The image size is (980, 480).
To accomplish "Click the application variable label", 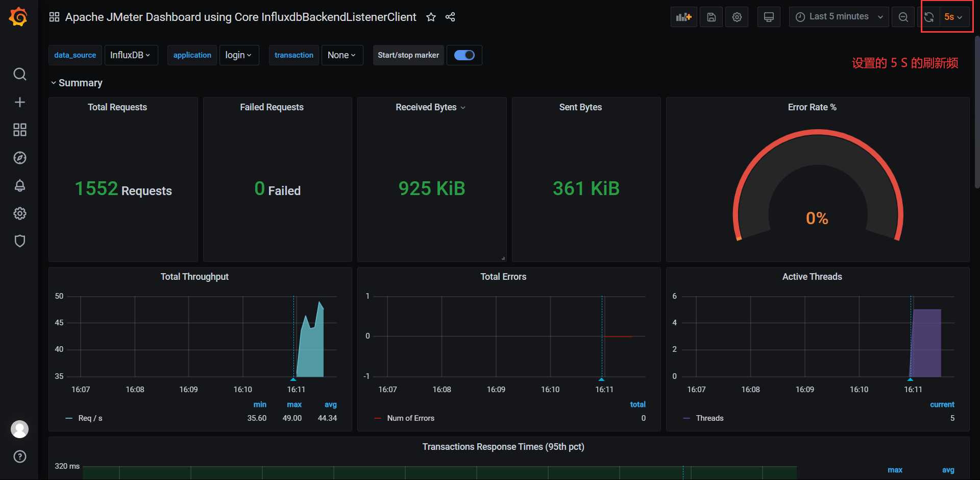I will 192,55.
